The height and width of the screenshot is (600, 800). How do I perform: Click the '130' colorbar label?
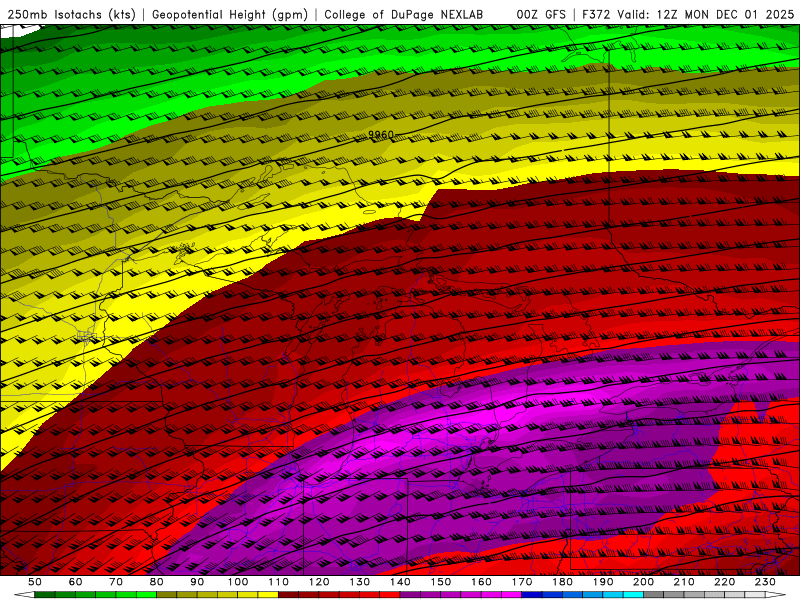click(359, 582)
